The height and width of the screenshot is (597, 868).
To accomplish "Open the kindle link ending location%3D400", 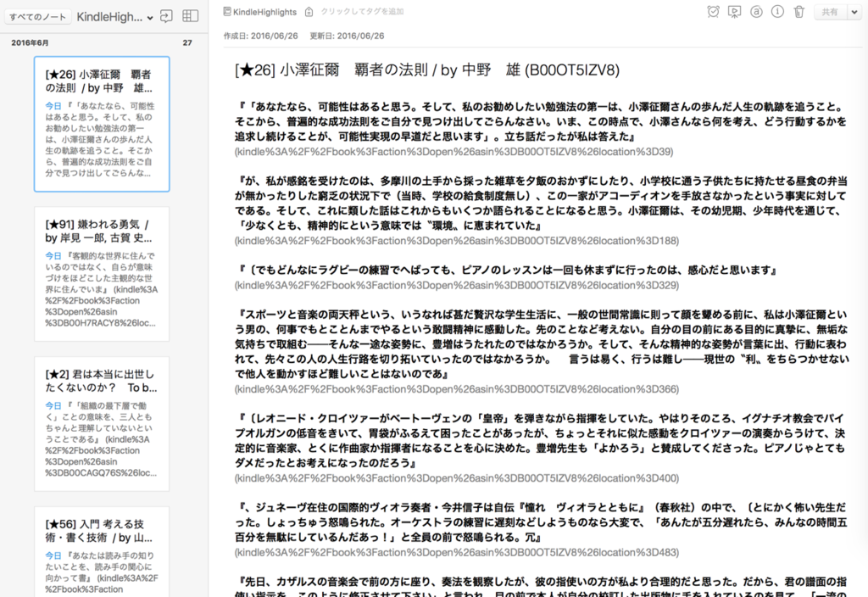I will 457,478.
